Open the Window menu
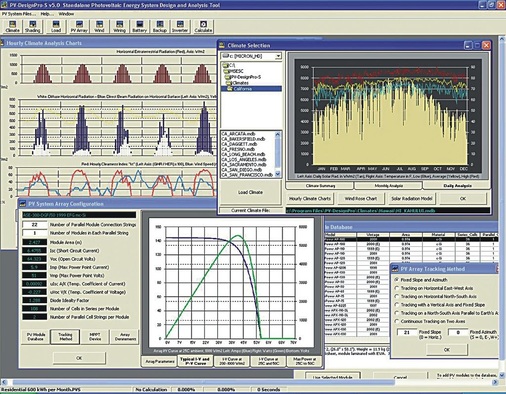 [66, 14]
